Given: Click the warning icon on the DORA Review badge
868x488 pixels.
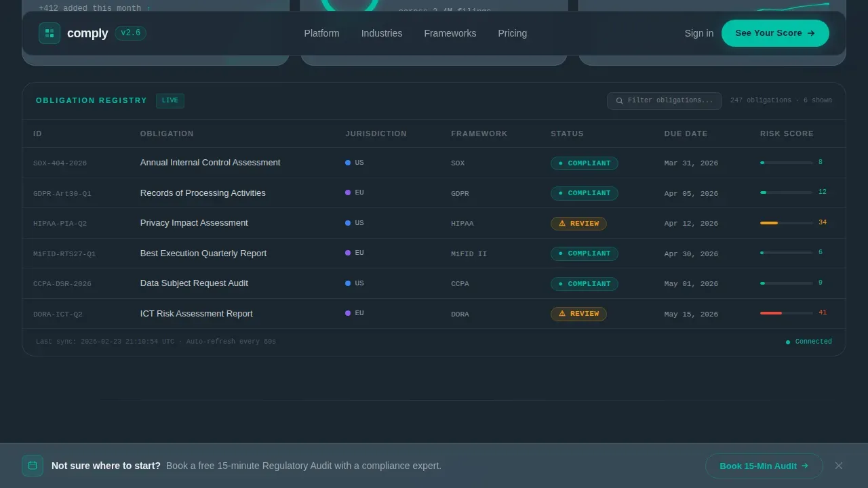Looking at the screenshot, I should 561,314.
